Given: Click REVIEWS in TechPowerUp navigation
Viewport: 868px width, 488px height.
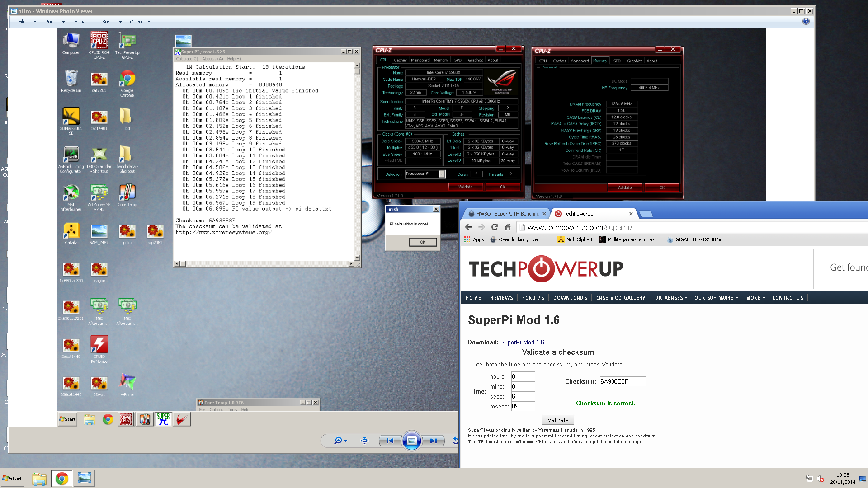Looking at the screenshot, I should click(x=502, y=298).
